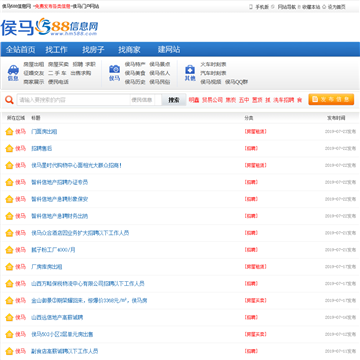
Task: Open the 侯马景点 link
Action: click(160, 64)
